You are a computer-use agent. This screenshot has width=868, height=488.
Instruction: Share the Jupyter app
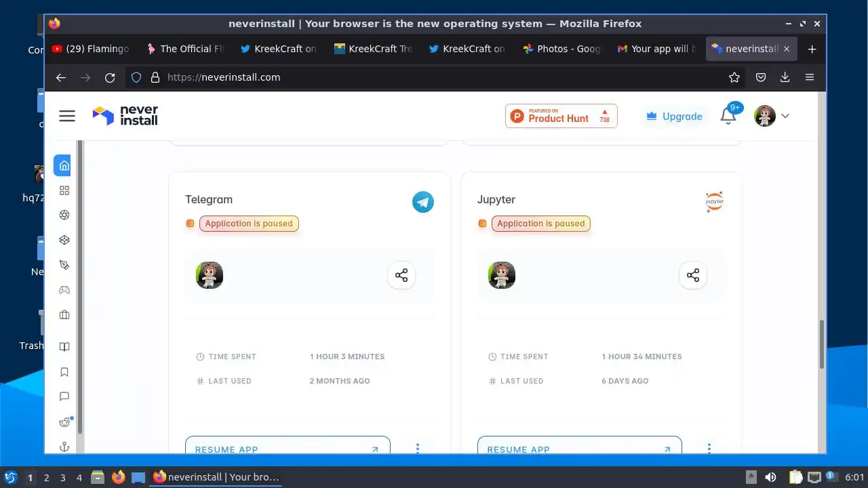click(x=693, y=275)
